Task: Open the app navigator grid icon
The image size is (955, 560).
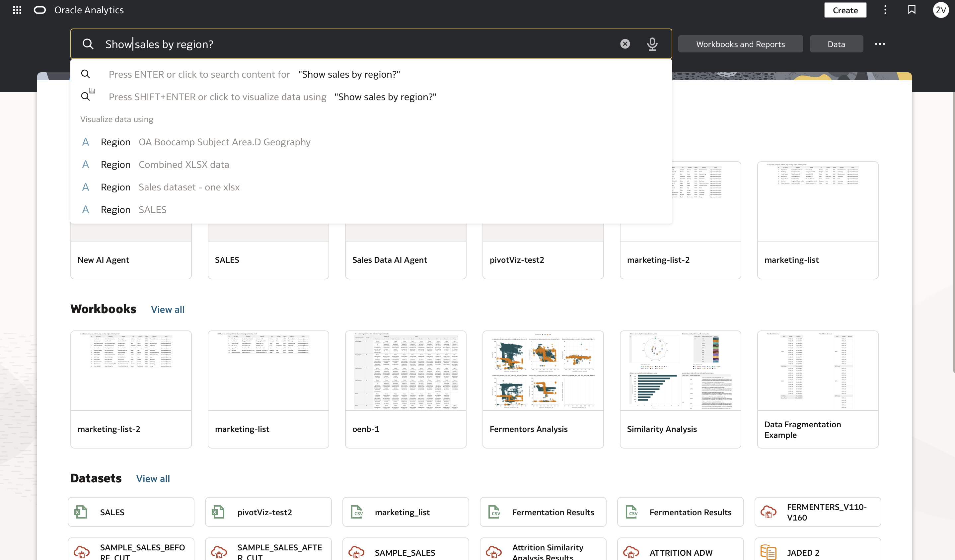Action: pyautogui.click(x=17, y=10)
